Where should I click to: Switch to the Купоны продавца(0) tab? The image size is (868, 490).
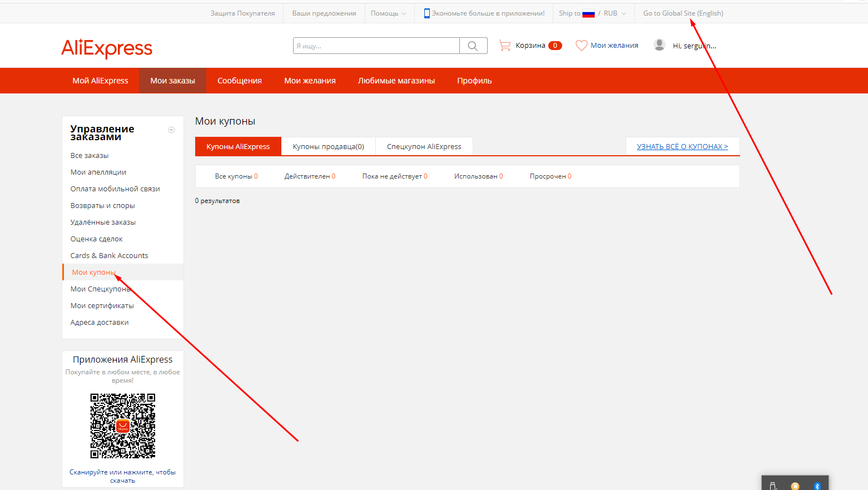point(329,146)
